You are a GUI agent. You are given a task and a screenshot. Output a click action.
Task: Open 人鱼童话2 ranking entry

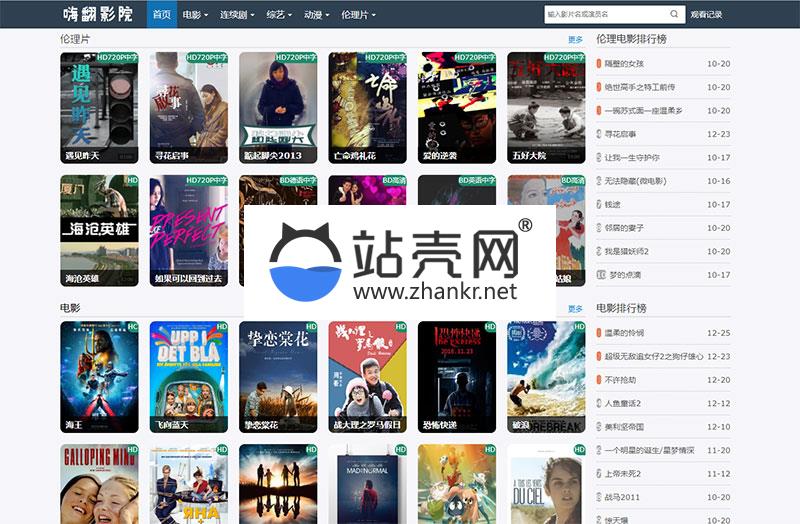coord(622,404)
